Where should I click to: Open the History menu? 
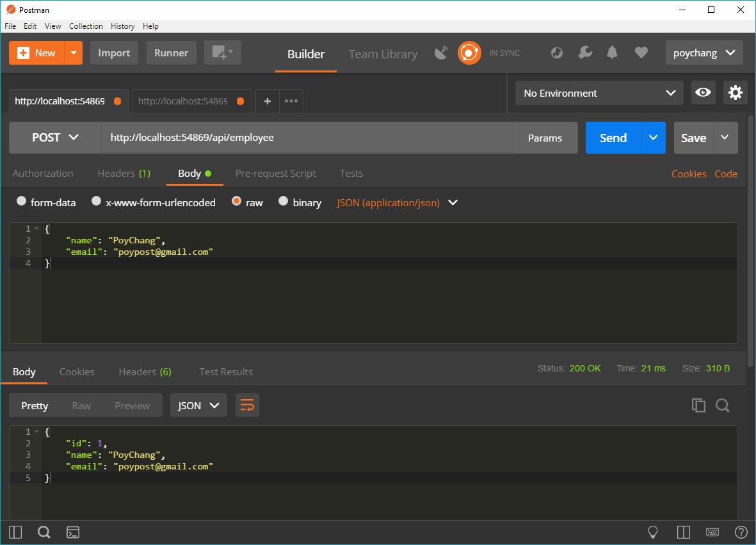point(122,26)
